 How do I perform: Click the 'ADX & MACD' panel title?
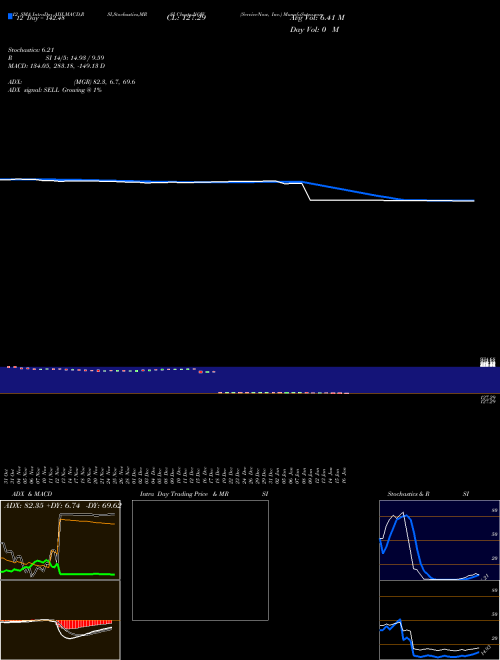tap(32, 494)
